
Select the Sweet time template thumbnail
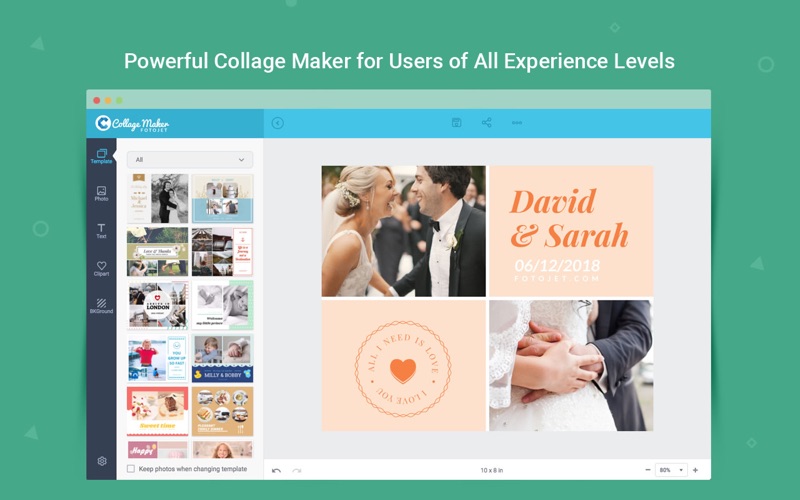(x=158, y=411)
